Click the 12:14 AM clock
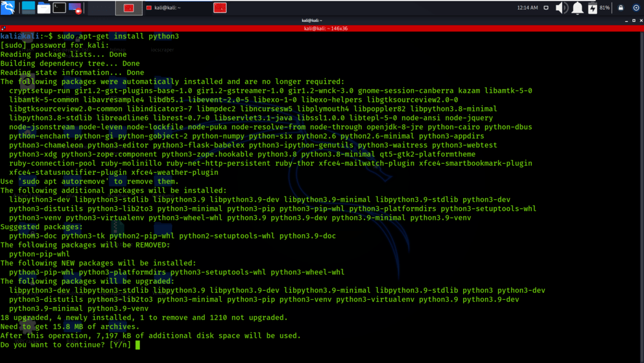 click(527, 8)
